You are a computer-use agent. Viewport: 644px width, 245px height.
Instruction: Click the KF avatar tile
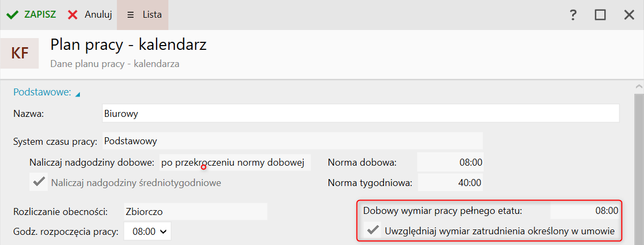click(x=19, y=53)
